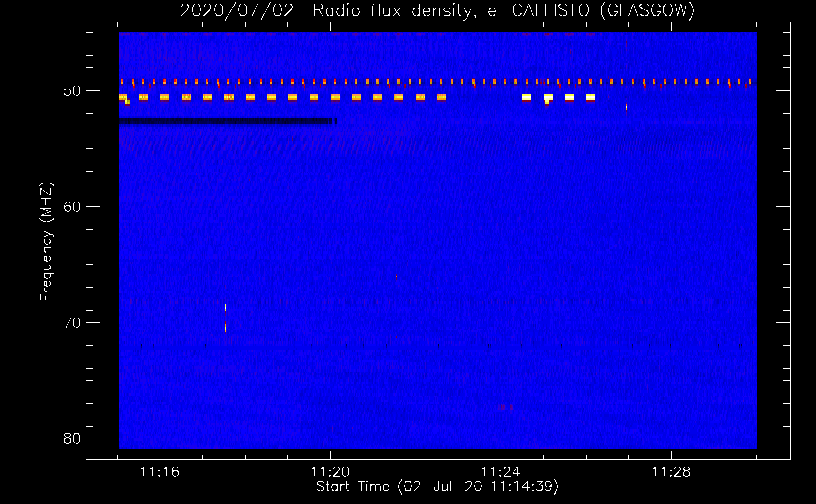Click the 11:20 time tick label
Image resolution: width=816 pixels, height=504 pixels.
[x=330, y=472]
